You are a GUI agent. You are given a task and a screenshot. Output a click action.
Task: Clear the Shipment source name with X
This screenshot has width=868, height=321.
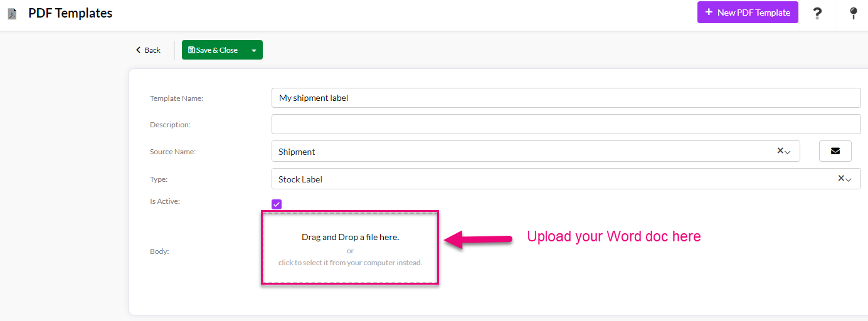point(780,150)
